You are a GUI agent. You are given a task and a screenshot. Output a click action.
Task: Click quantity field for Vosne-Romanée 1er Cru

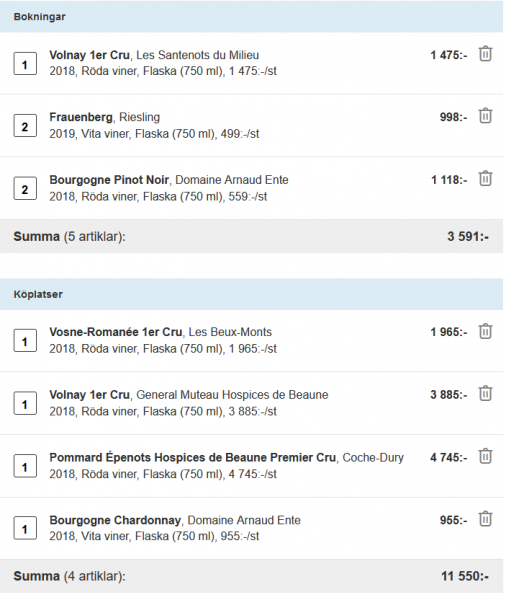tap(25, 341)
